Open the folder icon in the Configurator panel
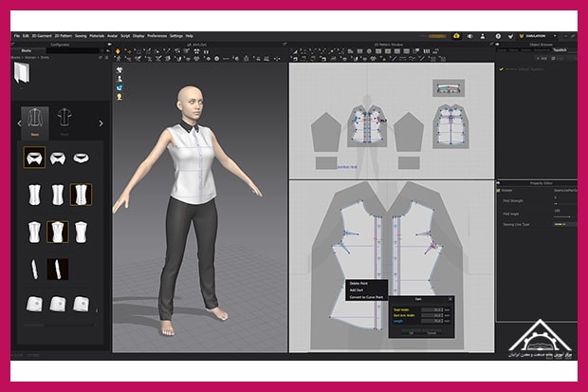Screen dimensions: 588x392 [22, 72]
